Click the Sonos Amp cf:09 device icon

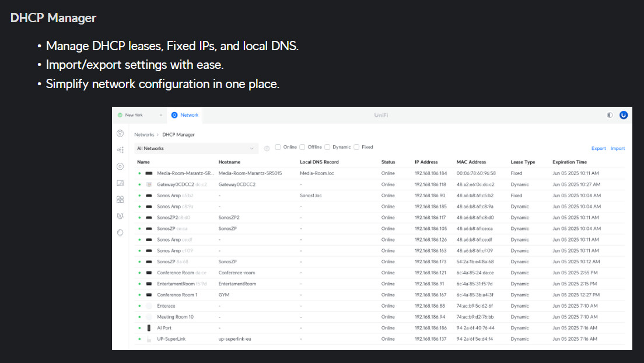coord(149,251)
